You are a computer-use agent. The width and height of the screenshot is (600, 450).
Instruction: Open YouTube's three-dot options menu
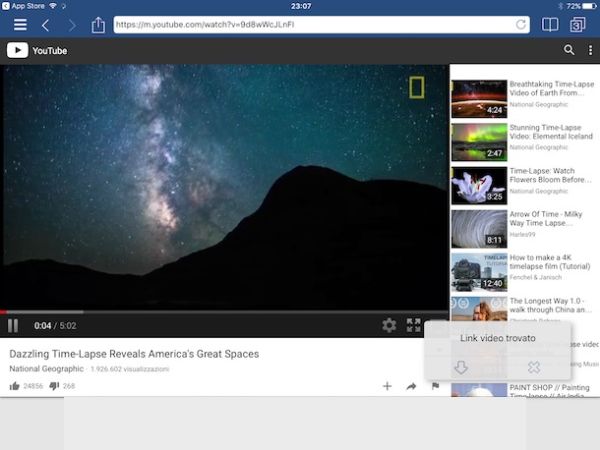tap(588, 50)
